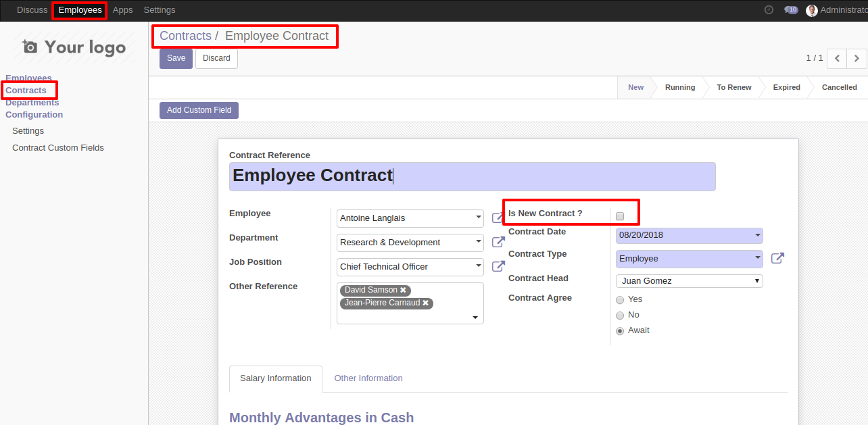
Task: Go to next record arrow
Action: coord(857,58)
